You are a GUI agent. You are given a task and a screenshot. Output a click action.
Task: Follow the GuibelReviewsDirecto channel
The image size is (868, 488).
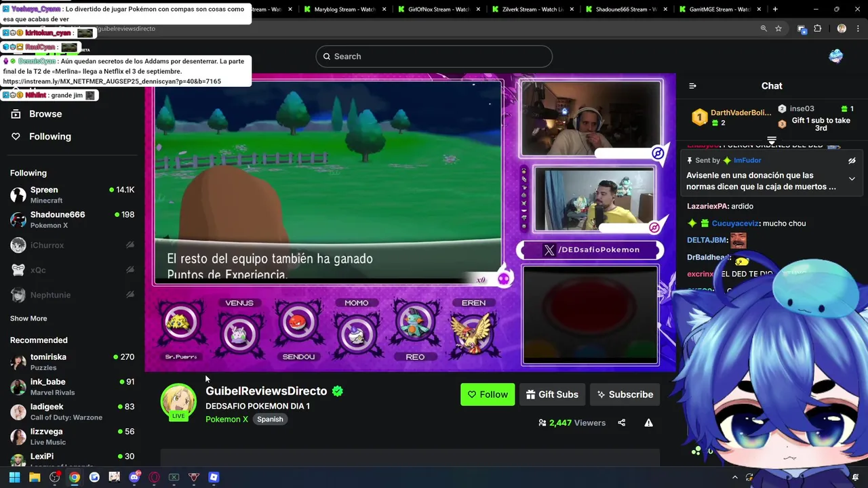(x=488, y=394)
